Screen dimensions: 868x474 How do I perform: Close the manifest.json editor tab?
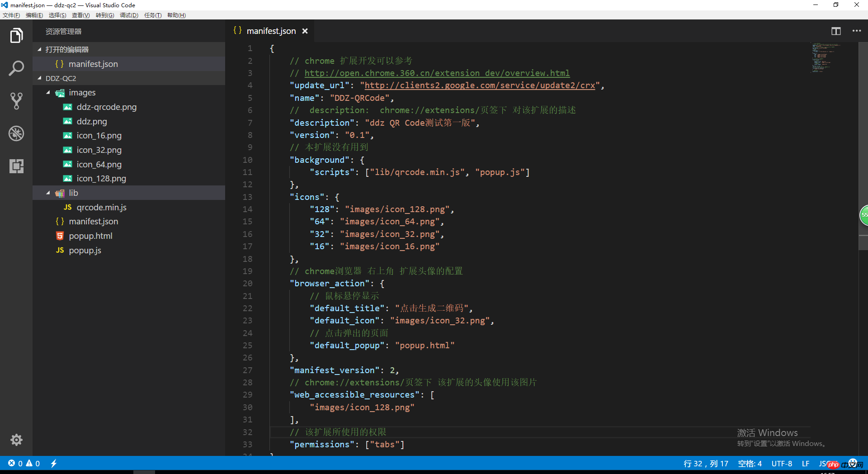pyautogui.click(x=305, y=31)
